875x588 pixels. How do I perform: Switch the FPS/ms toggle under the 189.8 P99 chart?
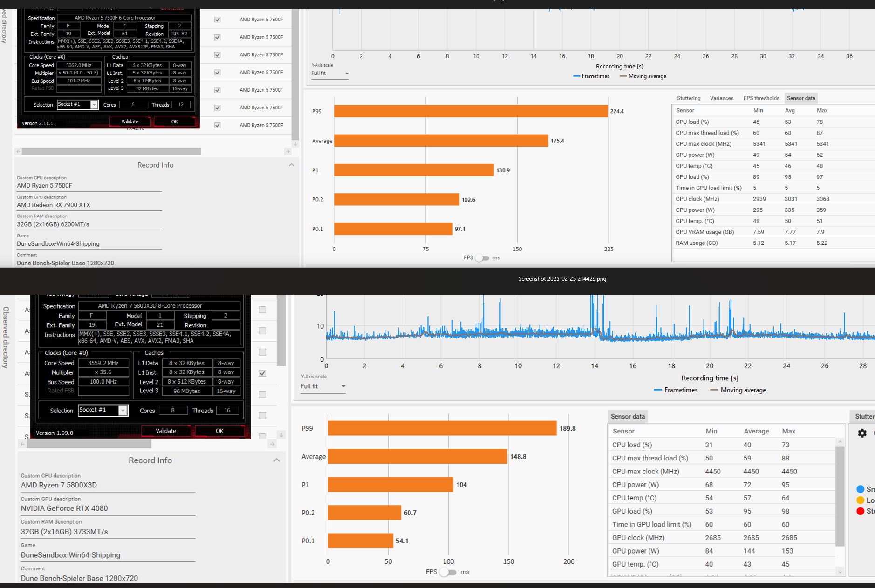[448, 572]
